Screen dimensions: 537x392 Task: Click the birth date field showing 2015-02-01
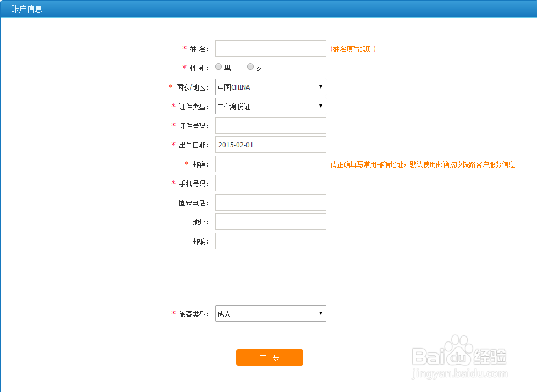point(270,145)
